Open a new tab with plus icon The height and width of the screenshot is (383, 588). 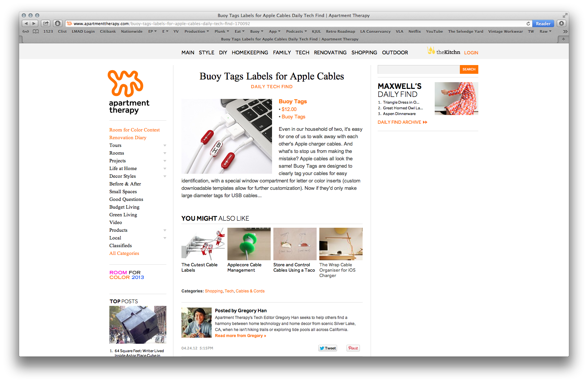pyautogui.click(x=563, y=39)
